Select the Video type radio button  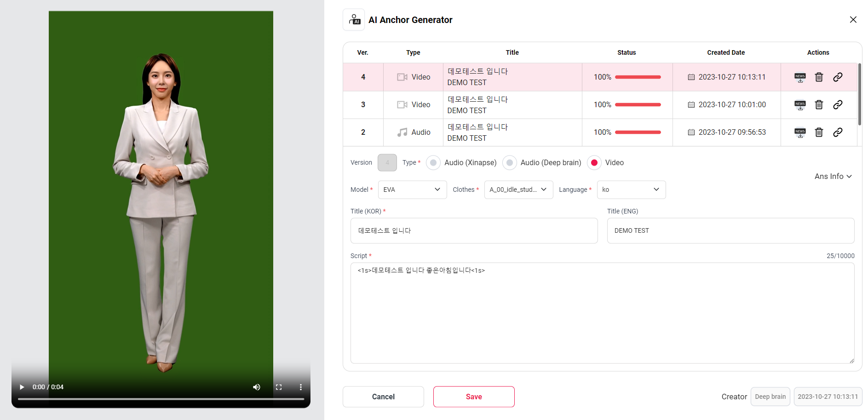(x=594, y=163)
